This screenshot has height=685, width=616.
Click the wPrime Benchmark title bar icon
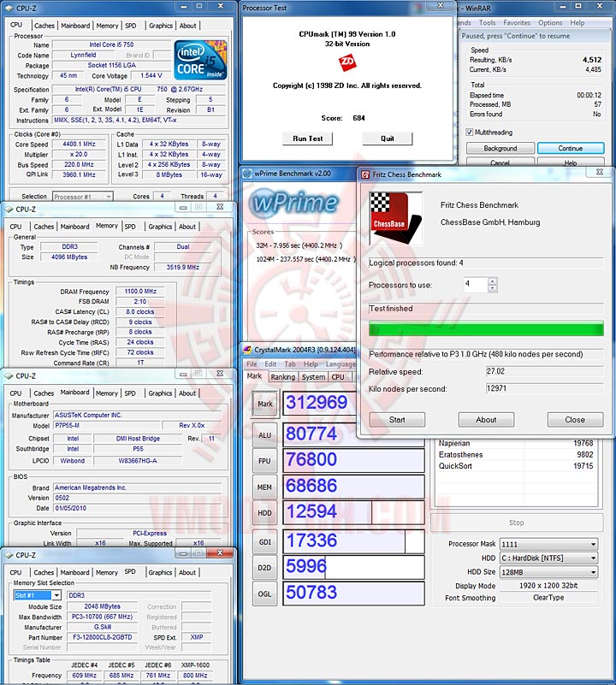[x=247, y=174]
